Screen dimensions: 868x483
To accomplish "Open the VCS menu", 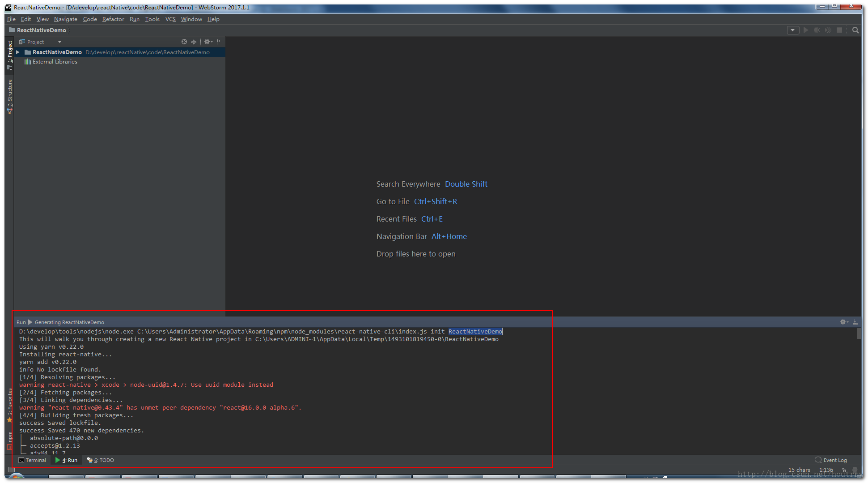I will [170, 19].
